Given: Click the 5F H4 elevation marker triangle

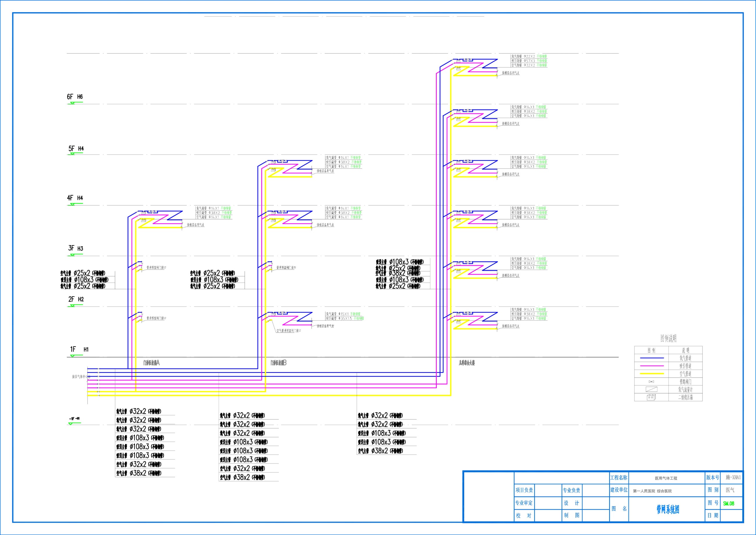Looking at the screenshot, I should 72,154.
